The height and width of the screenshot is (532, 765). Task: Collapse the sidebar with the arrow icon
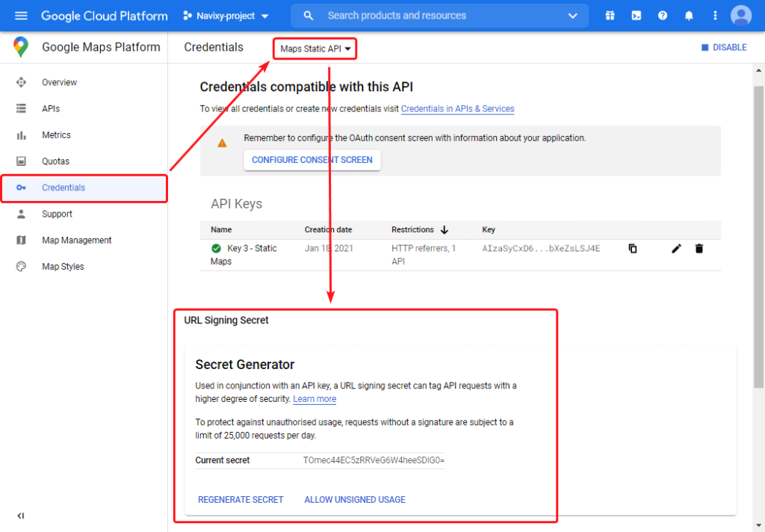click(x=20, y=516)
